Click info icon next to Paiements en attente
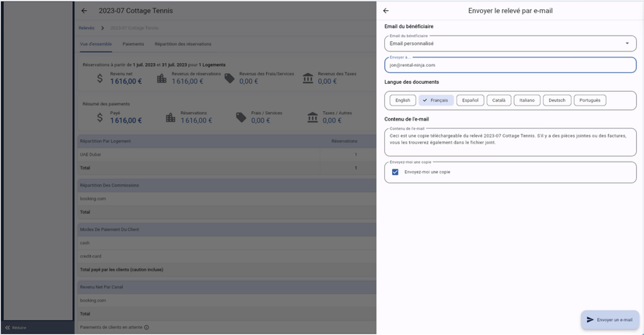 pyautogui.click(x=146, y=327)
